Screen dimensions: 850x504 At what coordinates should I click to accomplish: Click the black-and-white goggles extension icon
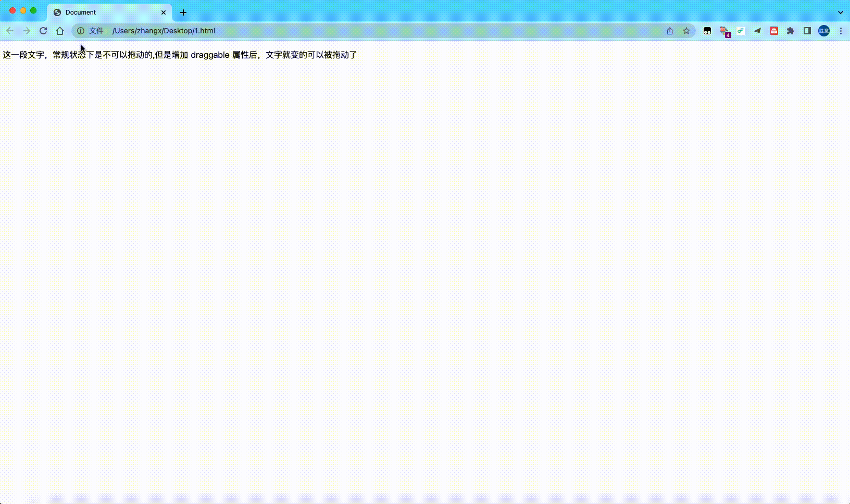707,31
